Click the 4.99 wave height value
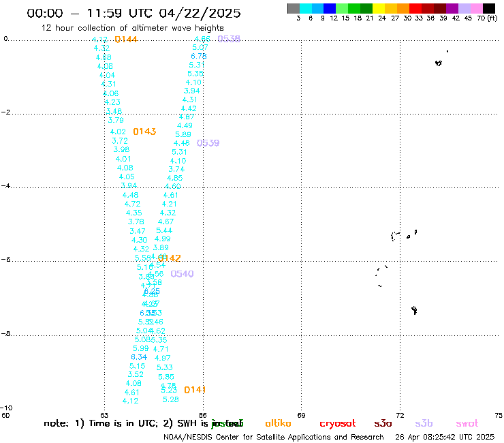 163,239
